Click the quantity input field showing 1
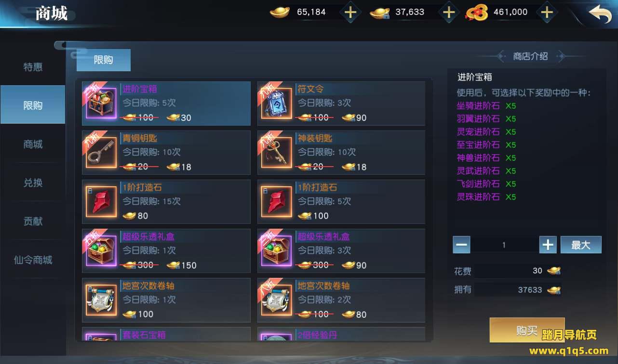Screen dimensions: 618x364 [504, 245]
